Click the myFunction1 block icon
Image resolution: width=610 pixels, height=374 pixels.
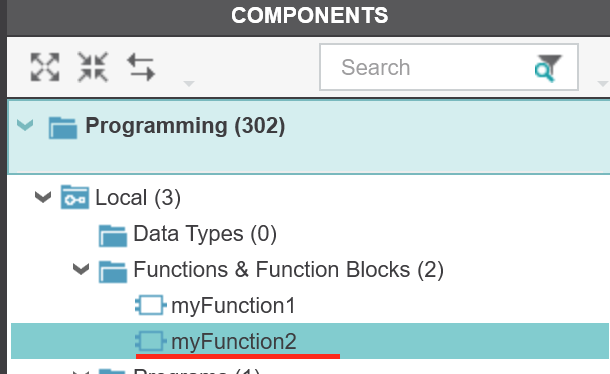pos(151,305)
